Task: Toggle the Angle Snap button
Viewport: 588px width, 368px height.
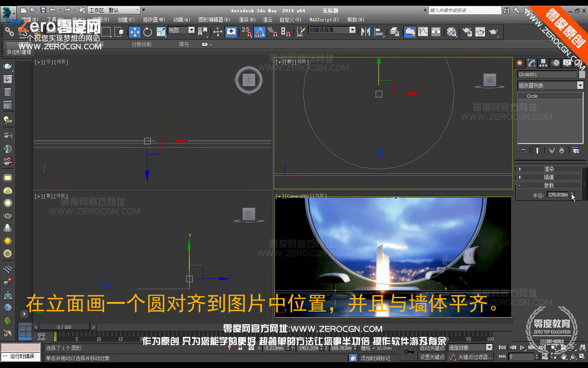Action: click(260, 32)
